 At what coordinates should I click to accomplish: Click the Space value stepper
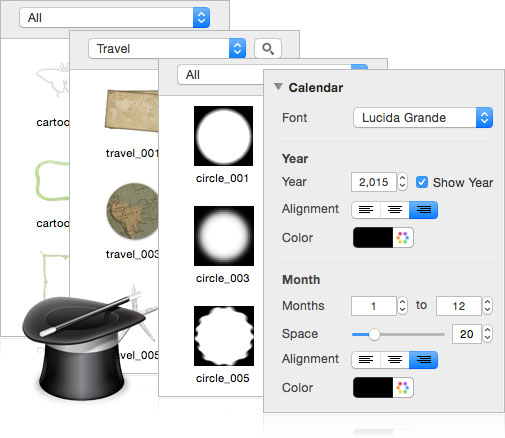pos(487,334)
